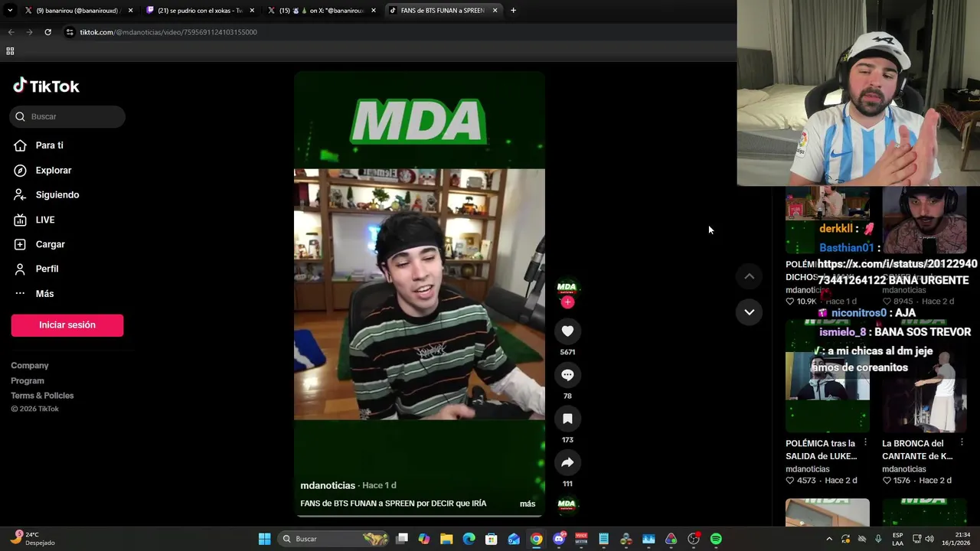Viewport: 980px width, 551px height.
Task: Click the TikTok Buscar search field
Action: coord(67,116)
